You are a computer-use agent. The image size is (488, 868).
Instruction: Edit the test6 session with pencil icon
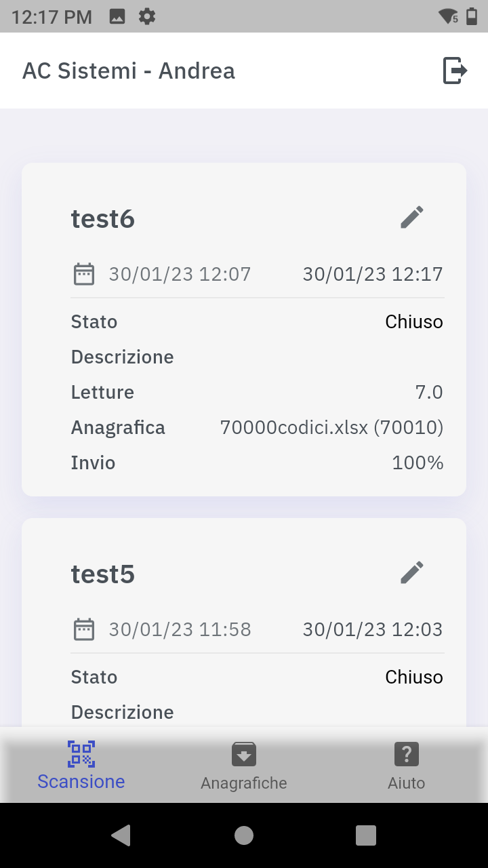coord(412,218)
